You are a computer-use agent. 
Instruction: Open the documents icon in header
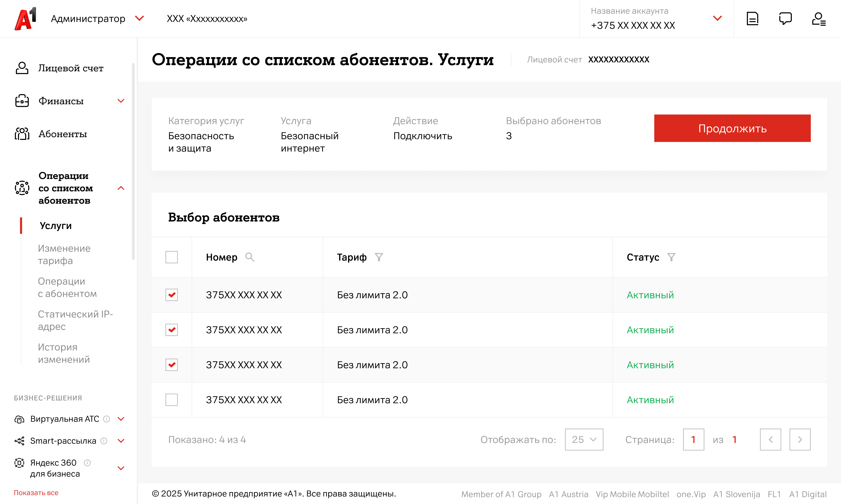point(752,19)
